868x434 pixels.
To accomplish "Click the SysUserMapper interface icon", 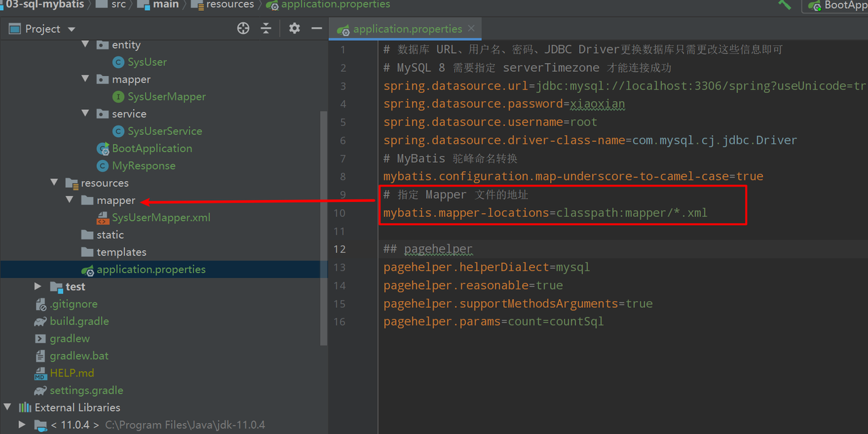I will pos(118,97).
